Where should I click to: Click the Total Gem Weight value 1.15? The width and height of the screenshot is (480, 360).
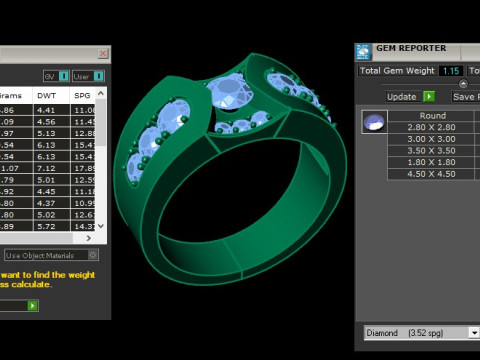(451, 71)
